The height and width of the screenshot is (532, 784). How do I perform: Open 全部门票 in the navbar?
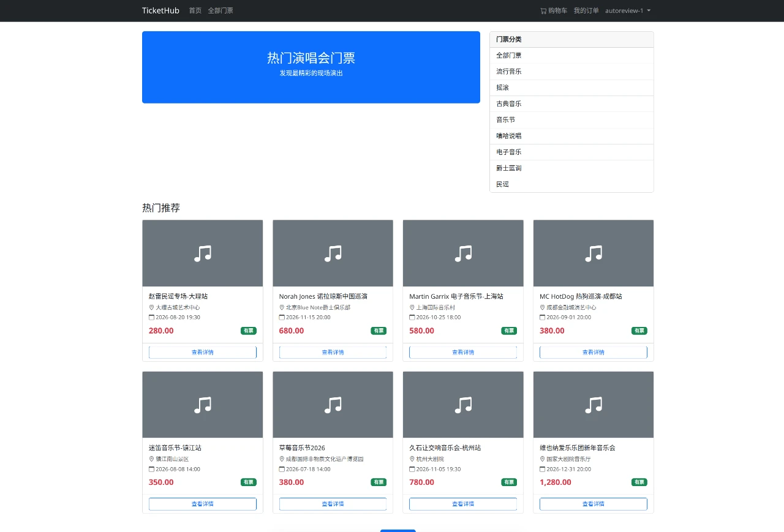click(221, 10)
